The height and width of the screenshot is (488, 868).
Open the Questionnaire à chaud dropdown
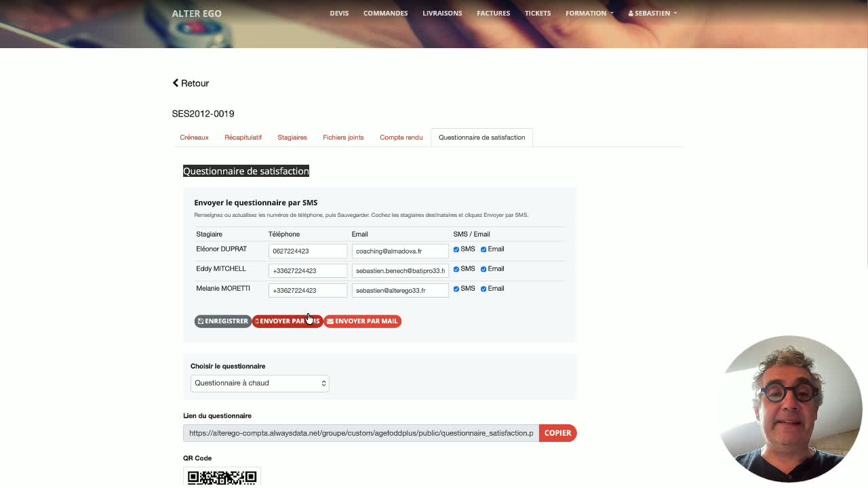pyautogui.click(x=260, y=383)
